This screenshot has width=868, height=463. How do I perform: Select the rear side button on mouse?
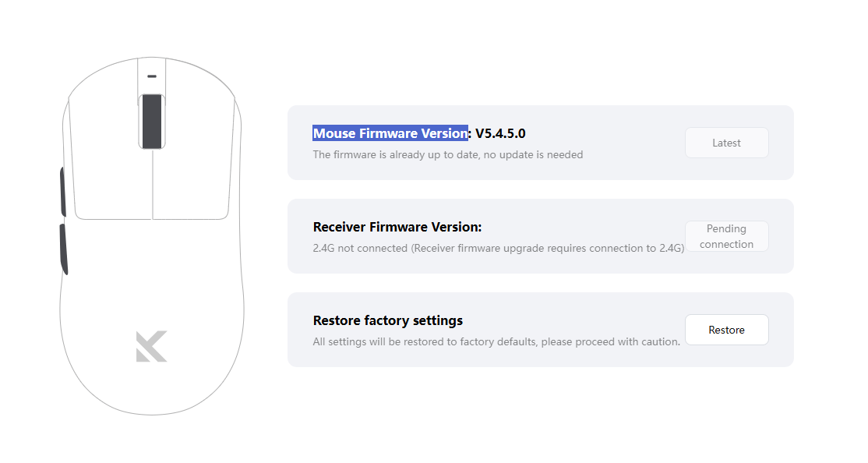pos(64,249)
